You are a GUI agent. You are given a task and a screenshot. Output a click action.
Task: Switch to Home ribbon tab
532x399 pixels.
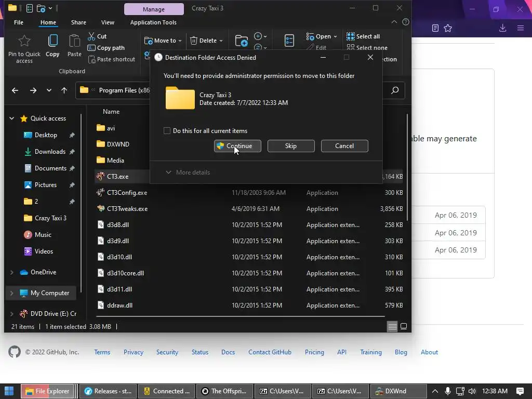(48, 22)
